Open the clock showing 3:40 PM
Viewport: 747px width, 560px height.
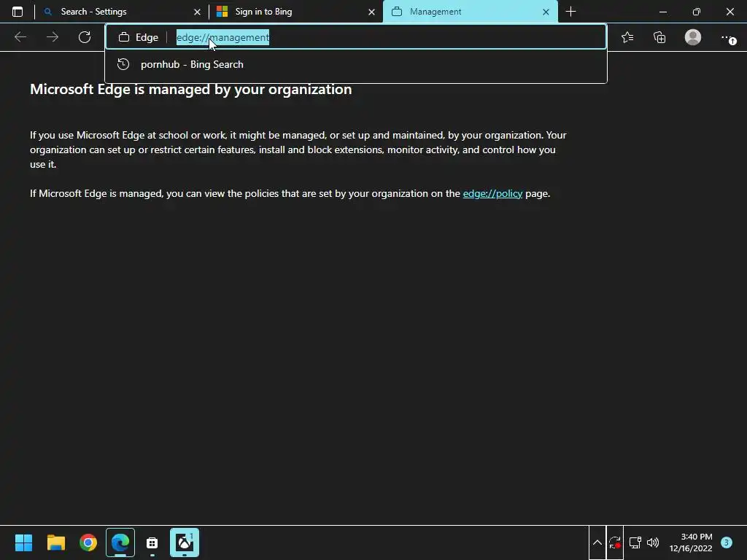click(691, 542)
